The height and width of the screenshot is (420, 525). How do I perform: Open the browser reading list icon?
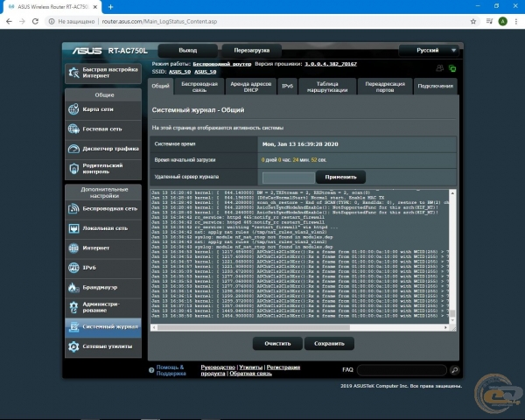(x=489, y=21)
